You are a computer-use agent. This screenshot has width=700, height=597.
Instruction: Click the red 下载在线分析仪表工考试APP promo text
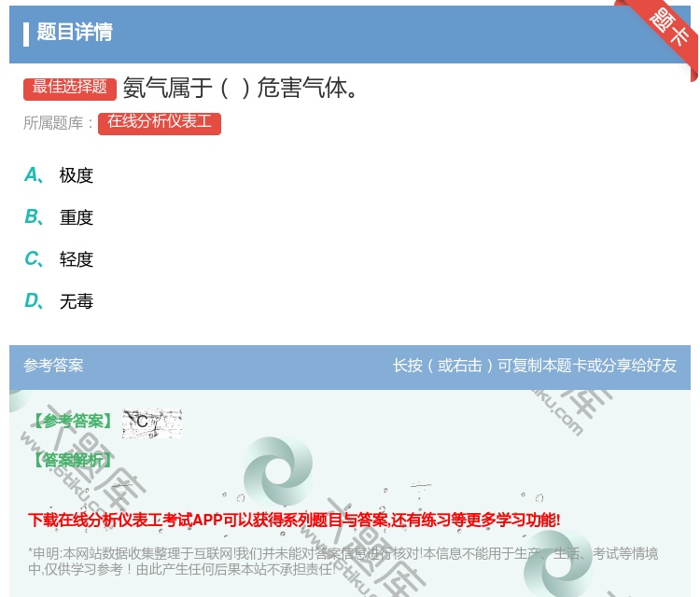(294, 521)
